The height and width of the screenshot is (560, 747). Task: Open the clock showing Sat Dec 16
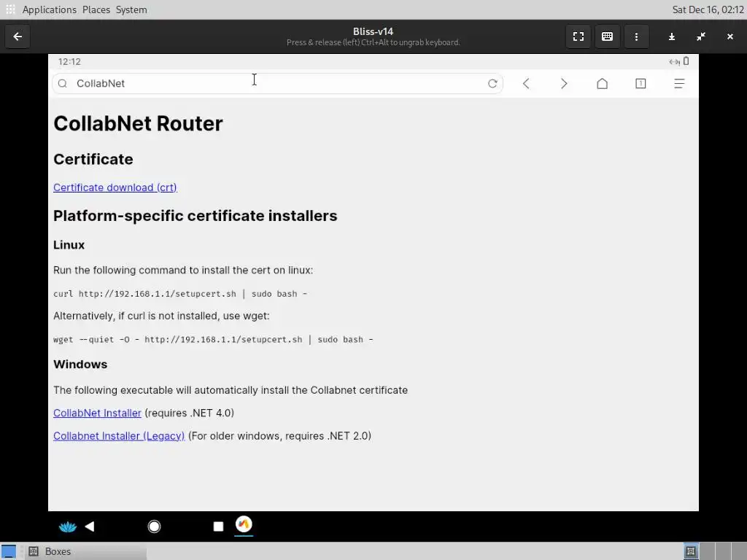[x=708, y=9]
